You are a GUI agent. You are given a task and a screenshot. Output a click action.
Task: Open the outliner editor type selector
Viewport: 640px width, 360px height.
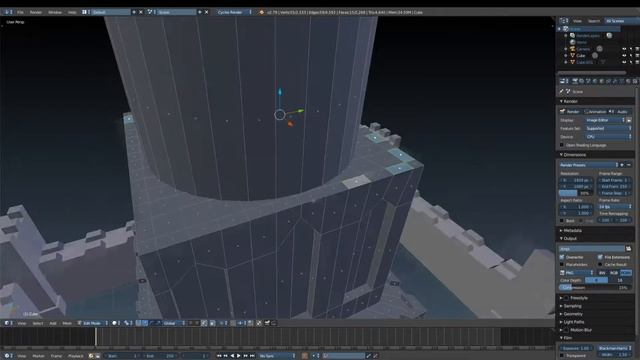point(564,21)
